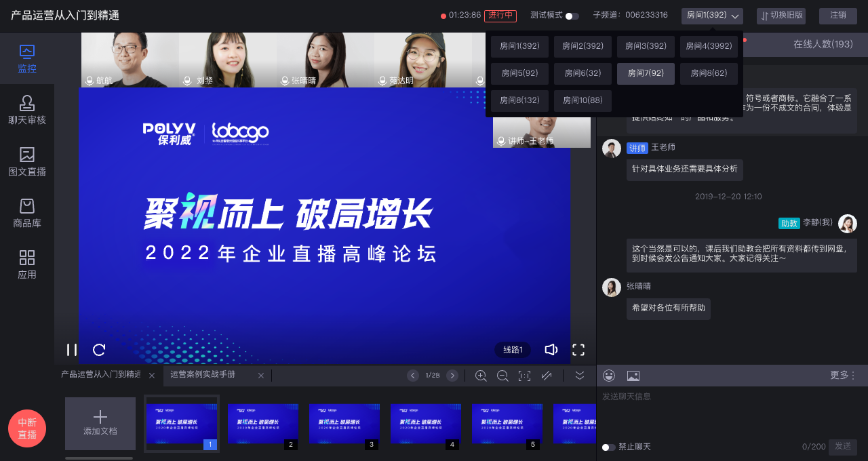Open the emoji picker in chat
The image size is (868, 461).
coord(609,376)
